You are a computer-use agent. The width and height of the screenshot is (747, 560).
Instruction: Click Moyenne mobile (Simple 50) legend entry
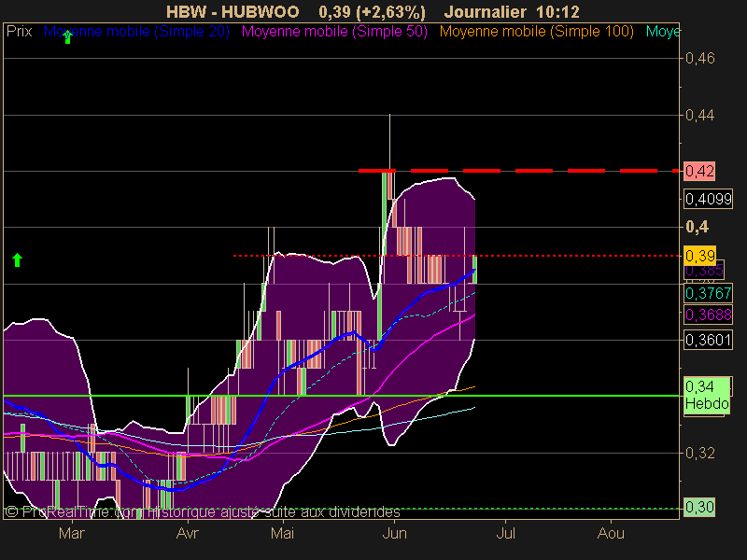tap(334, 32)
